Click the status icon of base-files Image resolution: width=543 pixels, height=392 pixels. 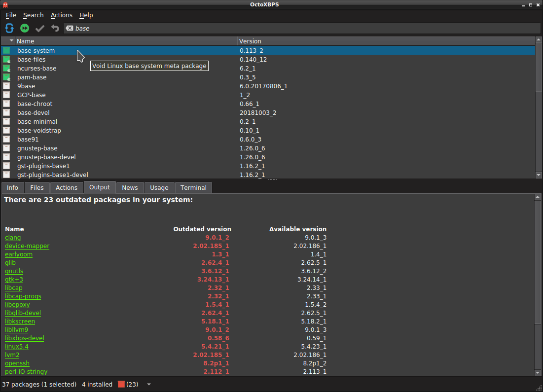[6, 59]
